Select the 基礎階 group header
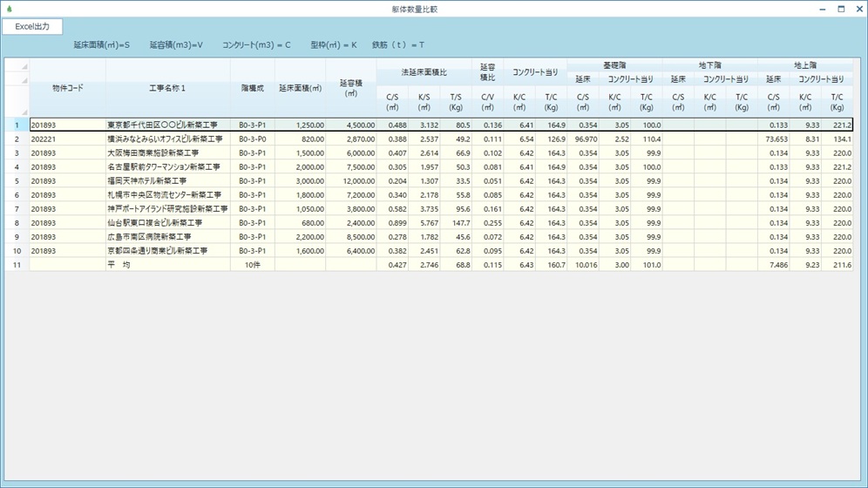The width and height of the screenshot is (868, 488). tap(614, 65)
